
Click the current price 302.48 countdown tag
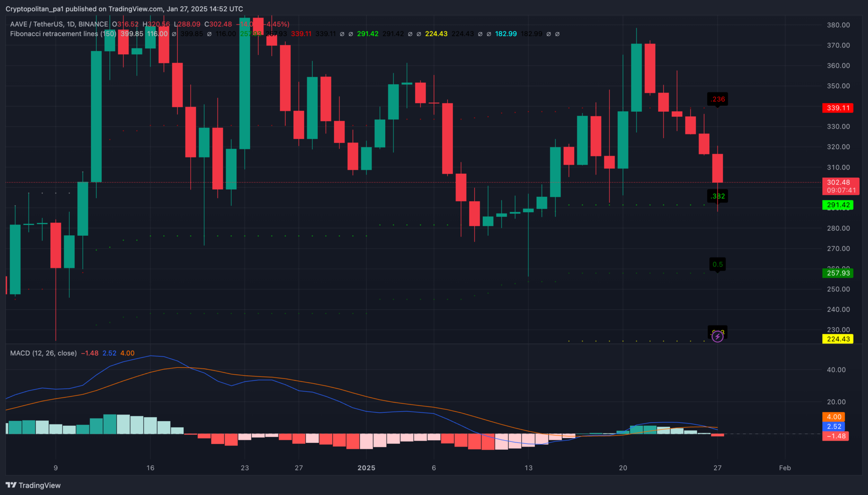840,186
